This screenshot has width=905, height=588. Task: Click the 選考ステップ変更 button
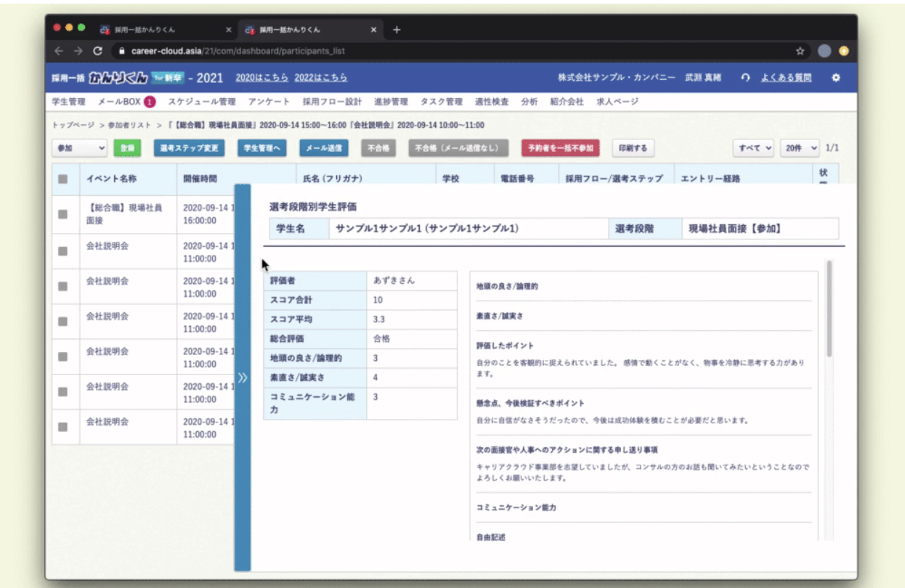[189, 148]
